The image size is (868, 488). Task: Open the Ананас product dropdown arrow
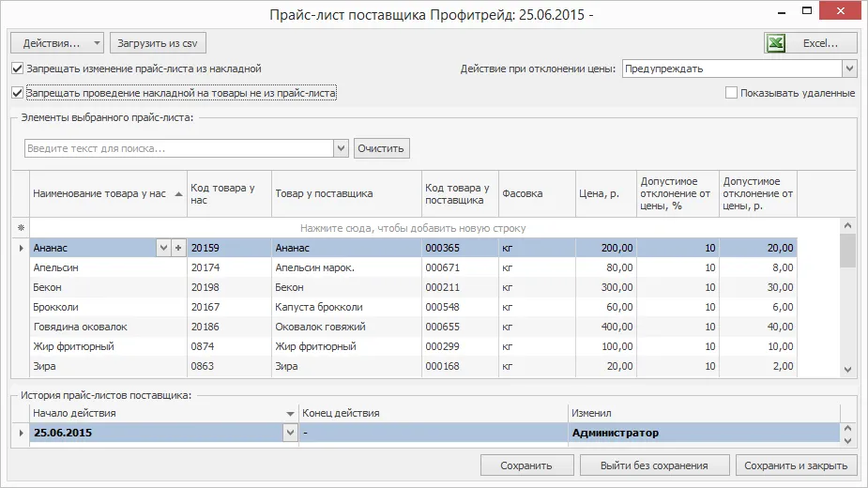click(163, 248)
